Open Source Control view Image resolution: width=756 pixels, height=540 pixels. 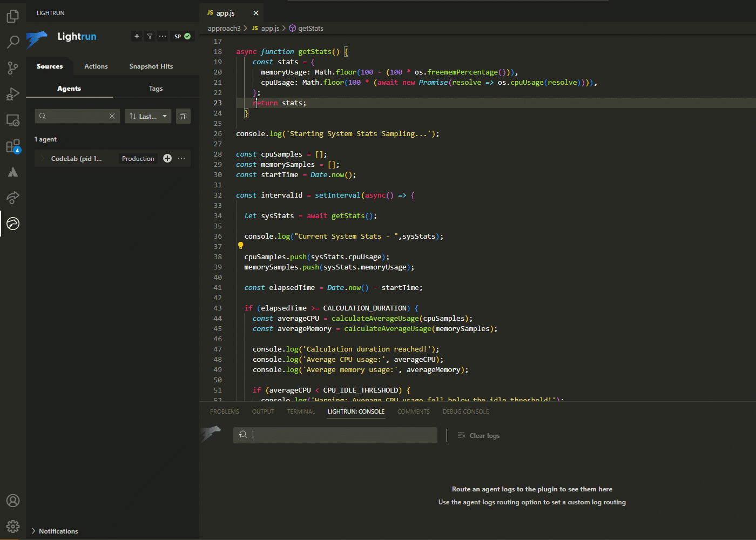click(x=12, y=67)
